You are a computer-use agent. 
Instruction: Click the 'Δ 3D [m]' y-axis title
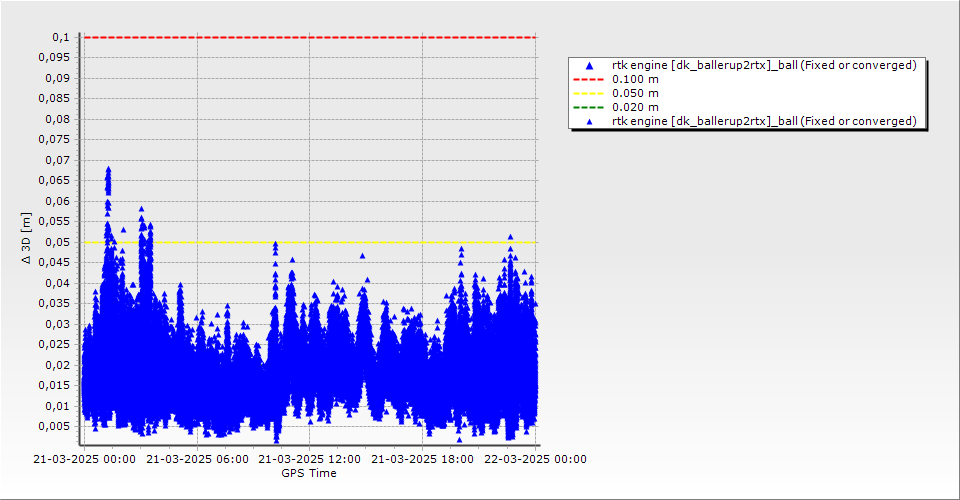tap(26, 239)
